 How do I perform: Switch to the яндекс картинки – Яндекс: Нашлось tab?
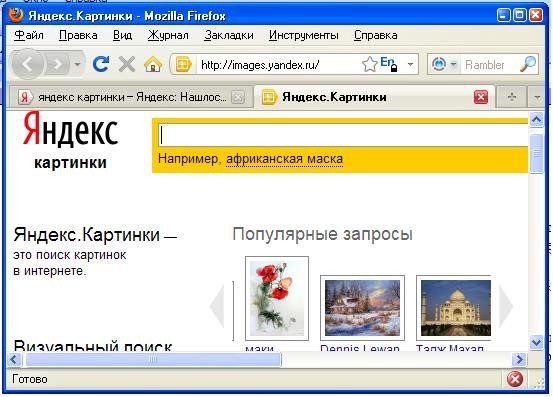tap(132, 97)
